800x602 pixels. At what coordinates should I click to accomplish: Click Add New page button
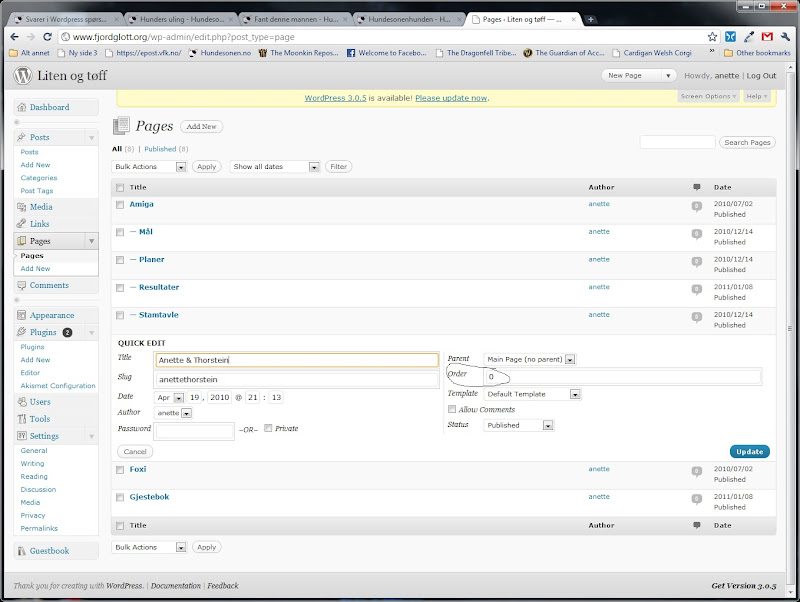(201, 126)
